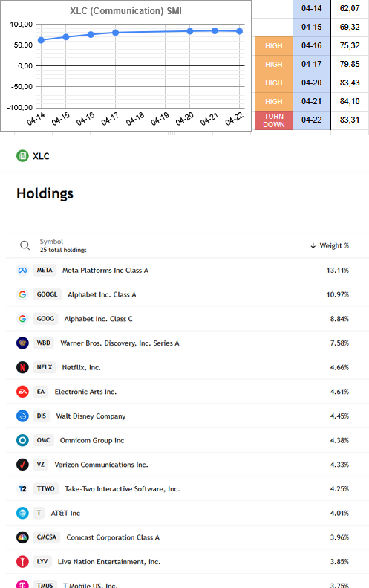Click the search magnifier icon in Holdings
The height and width of the screenshot is (588, 369).
pos(25,245)
